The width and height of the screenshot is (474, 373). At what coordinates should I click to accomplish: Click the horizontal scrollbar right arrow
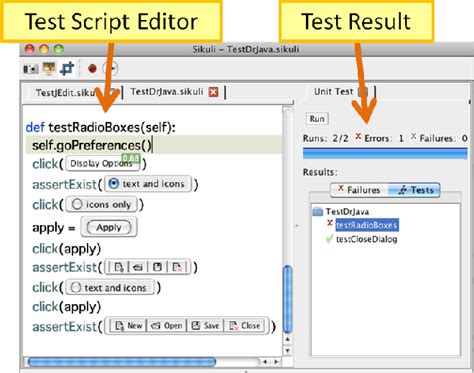[276, 362]
